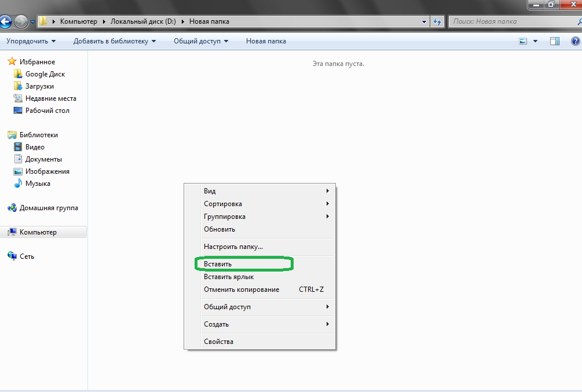Click the refresh icon beside address bar

pyautogui.click(x=437, y=22)
